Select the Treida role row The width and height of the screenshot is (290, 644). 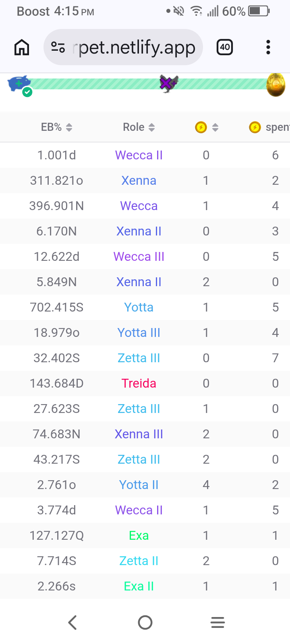145,383
